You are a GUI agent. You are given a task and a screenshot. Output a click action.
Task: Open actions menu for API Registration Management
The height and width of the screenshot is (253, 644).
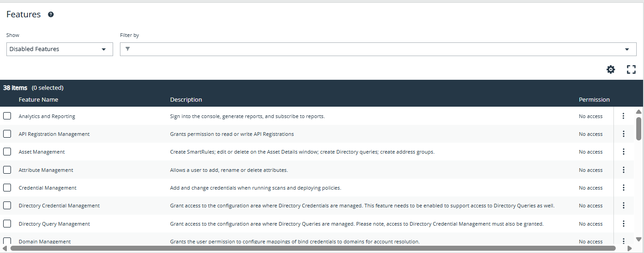623,134
